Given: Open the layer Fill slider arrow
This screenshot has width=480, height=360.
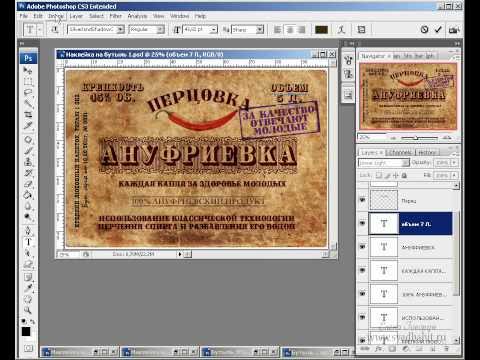Looking at the screenshot, I should point(454,175).
